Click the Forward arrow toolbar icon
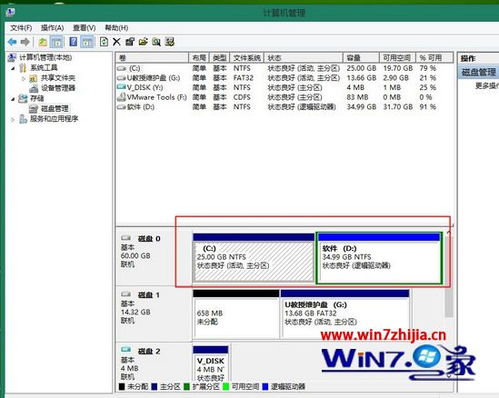This screenshot has height=398, width=499. click(x=25, y=42)
